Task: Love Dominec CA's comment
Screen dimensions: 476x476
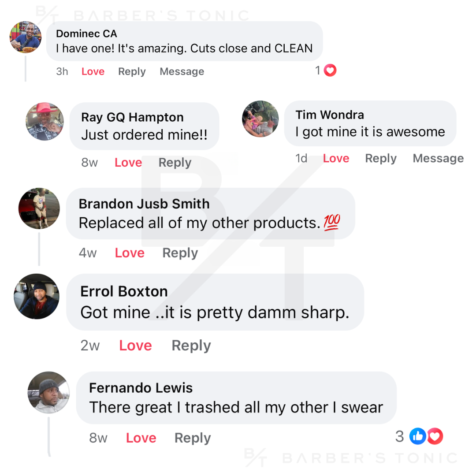Action: (x=93, y=71)
